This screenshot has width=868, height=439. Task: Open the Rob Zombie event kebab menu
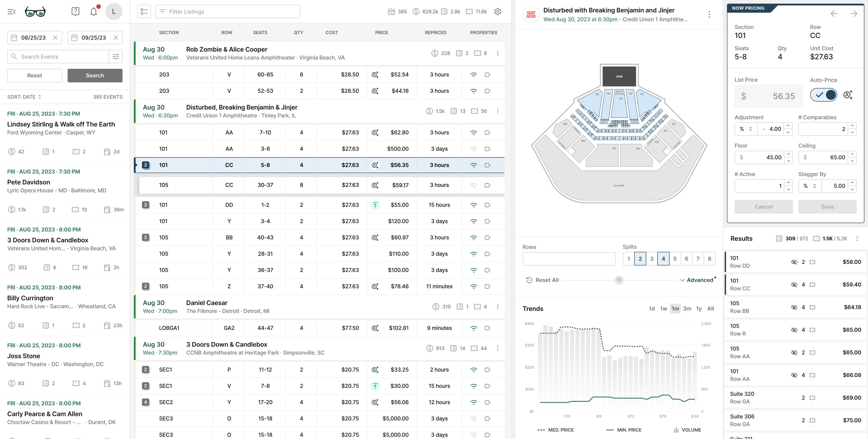coord(498,53)
